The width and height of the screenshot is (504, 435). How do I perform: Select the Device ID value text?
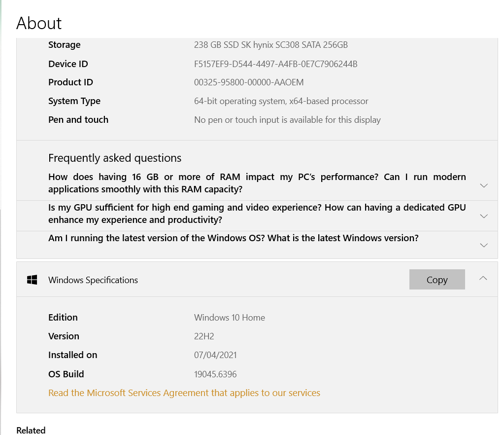[276, 64]
